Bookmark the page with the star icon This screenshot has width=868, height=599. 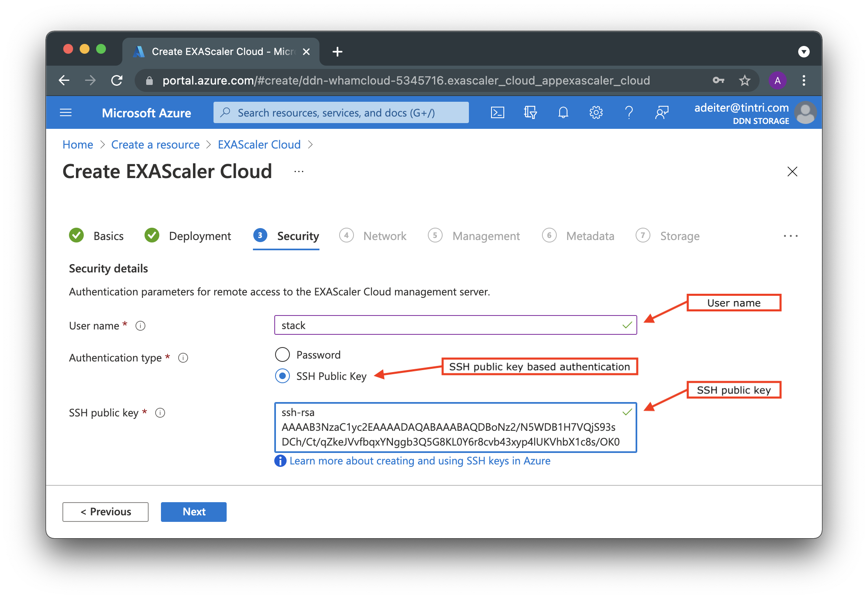(744, 80)
